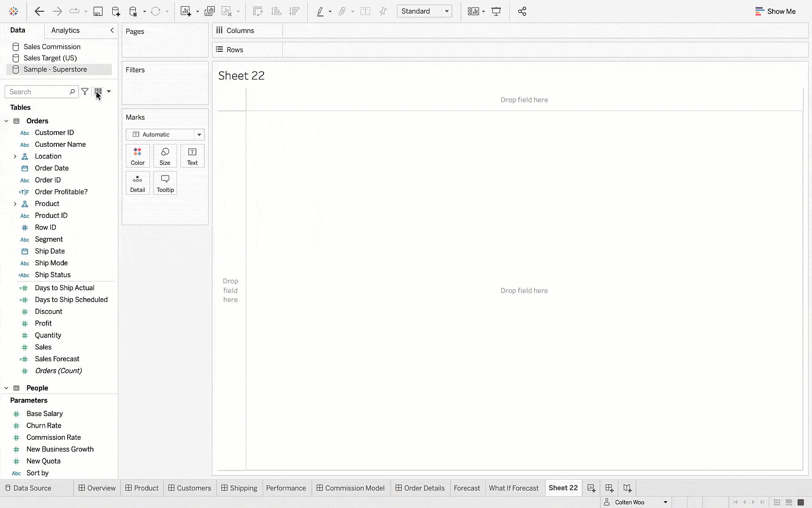Click the Show Me button

coord(775,11)
